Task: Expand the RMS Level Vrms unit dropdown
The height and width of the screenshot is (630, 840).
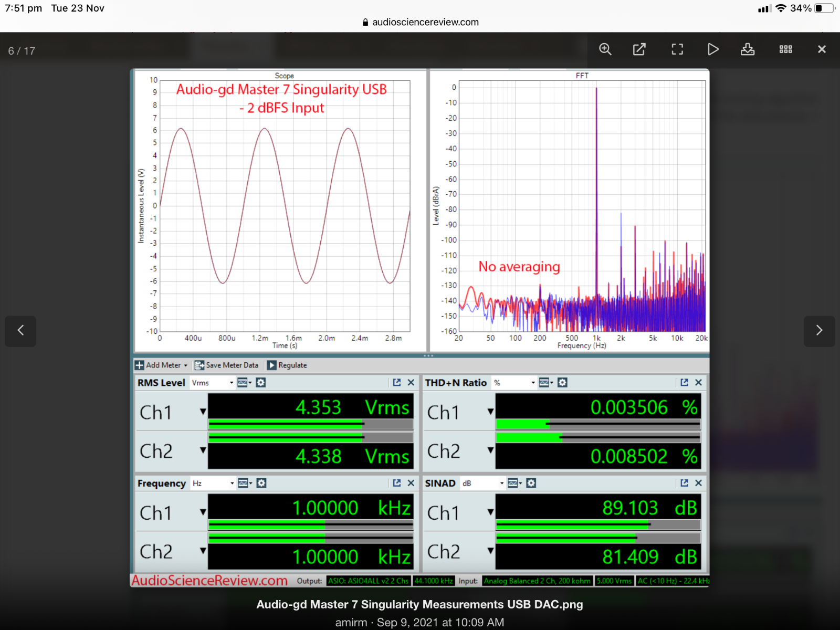Action: click(213, 383)
